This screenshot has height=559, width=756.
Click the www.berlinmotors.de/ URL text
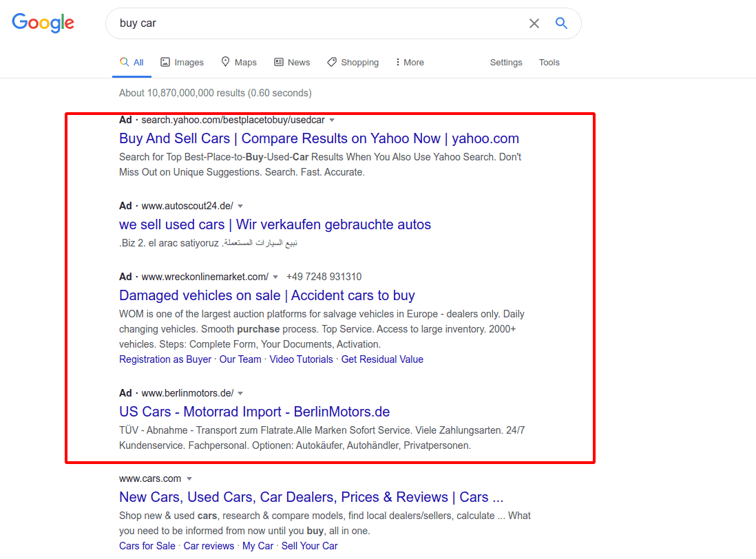pos(187,393)
